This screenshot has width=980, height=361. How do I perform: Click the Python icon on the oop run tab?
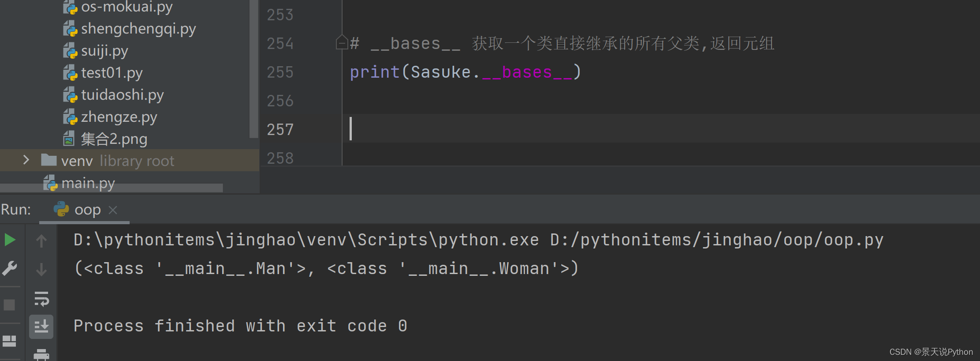coord(61,209)
